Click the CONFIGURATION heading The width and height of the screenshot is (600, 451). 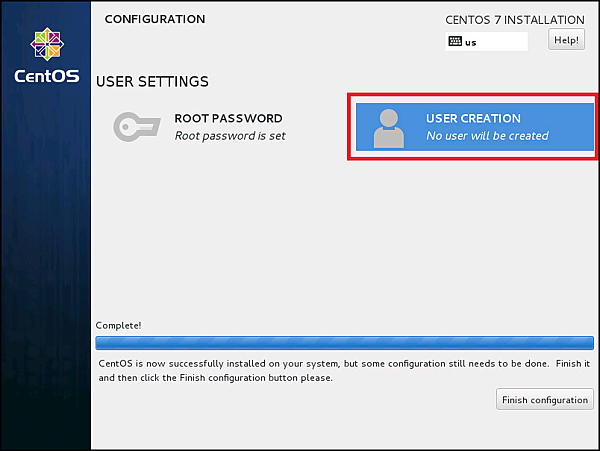click(154, 19)
